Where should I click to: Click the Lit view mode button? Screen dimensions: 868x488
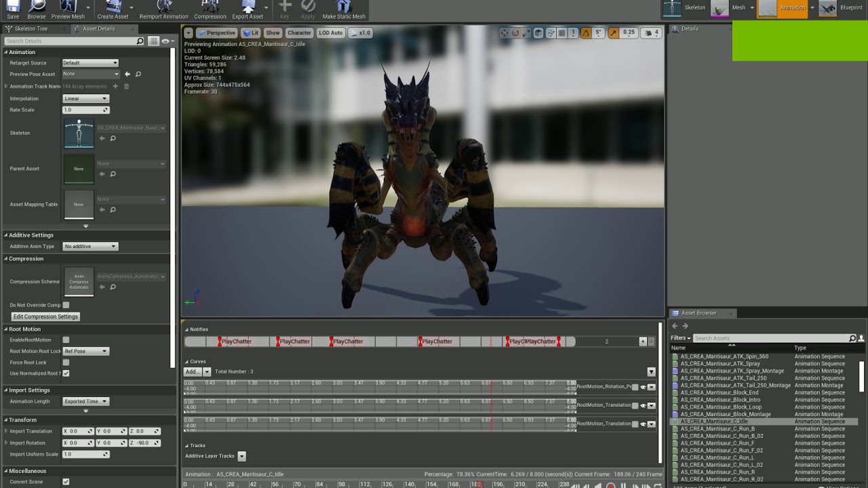[251, 33]
